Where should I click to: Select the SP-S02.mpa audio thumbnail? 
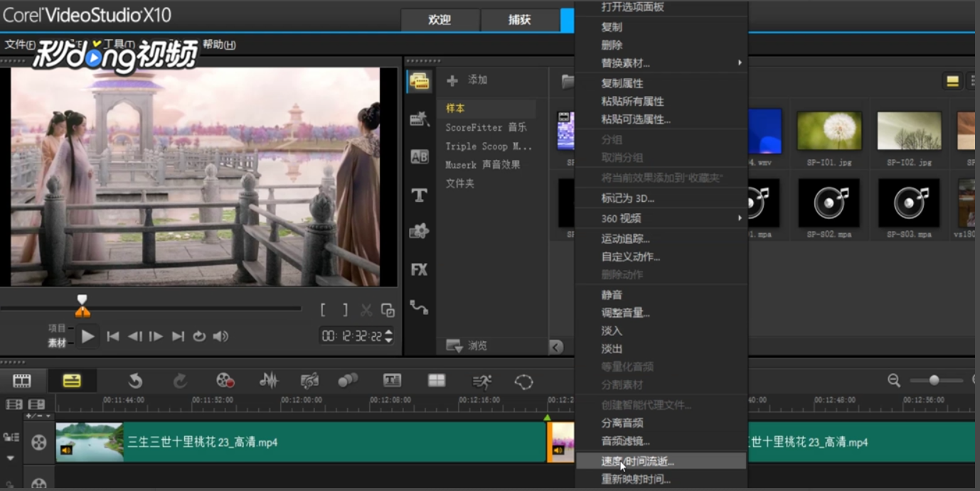[x=829, y=203]
